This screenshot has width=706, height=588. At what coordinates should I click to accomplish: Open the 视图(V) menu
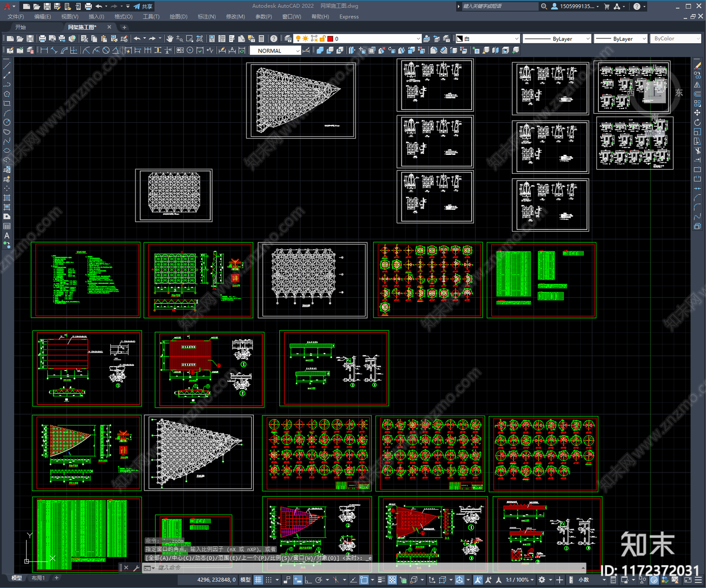tap(70, 17)
